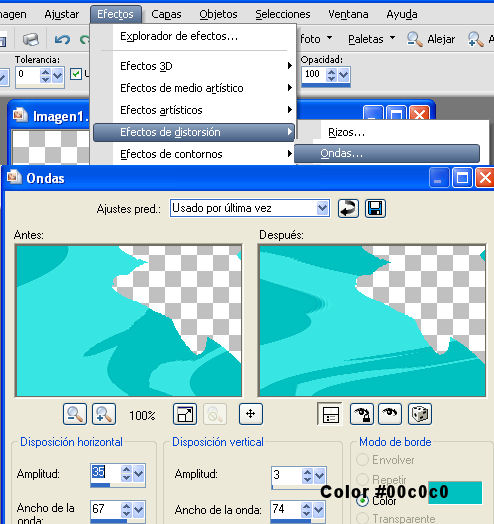This screenshot has width=494, height=524.
Task: Toggle automatic preview lock eye icon
Action: click(x=361, y=414)
